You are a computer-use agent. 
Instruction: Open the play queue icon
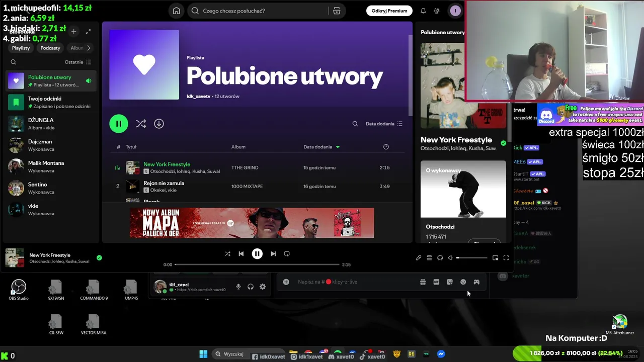coord(429,258)
